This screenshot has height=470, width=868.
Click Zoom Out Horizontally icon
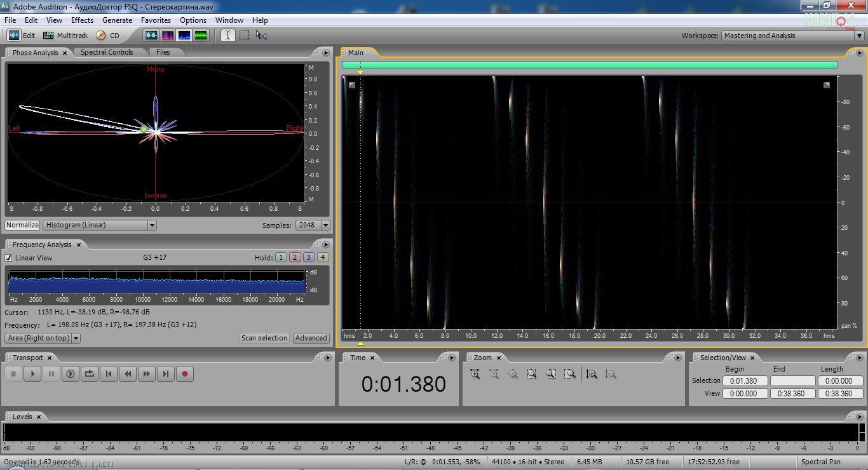[x=494, y=374]
